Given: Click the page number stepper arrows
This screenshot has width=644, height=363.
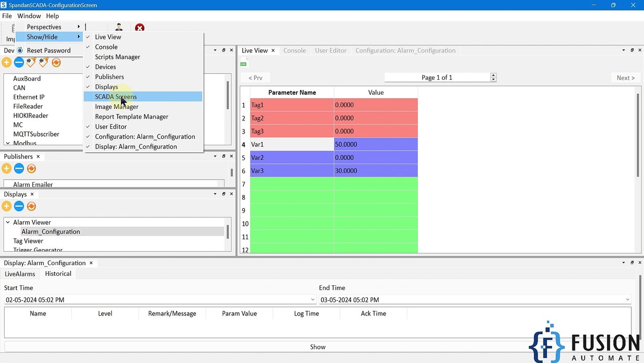Looking at the screenshot, I should pyautogui.click(x=494, y=78).
